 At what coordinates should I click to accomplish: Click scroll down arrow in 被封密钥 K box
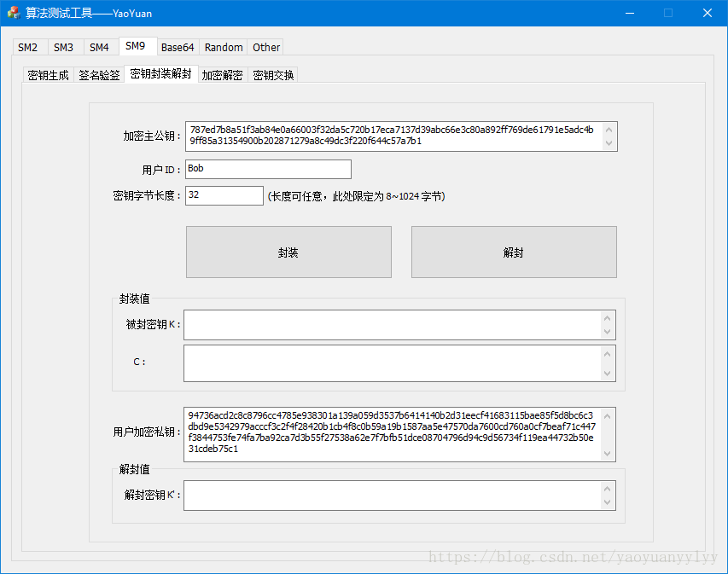click(x=608, y=332)
